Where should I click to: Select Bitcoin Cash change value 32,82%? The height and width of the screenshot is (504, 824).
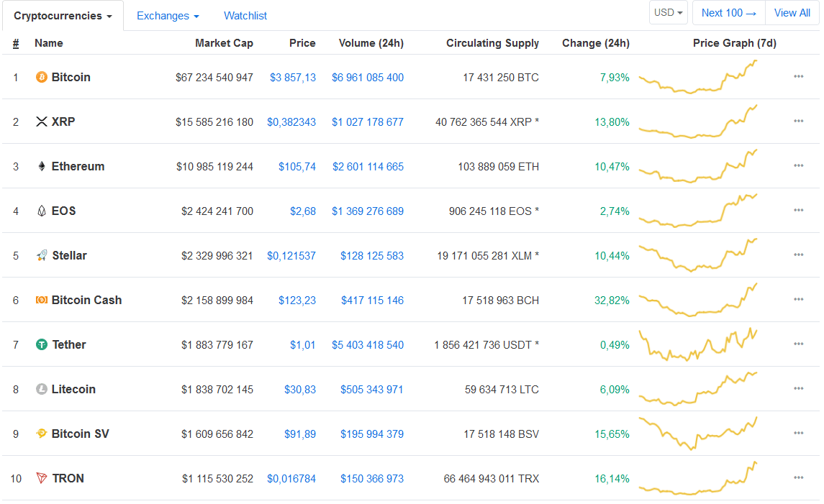(x=612, y=301)
